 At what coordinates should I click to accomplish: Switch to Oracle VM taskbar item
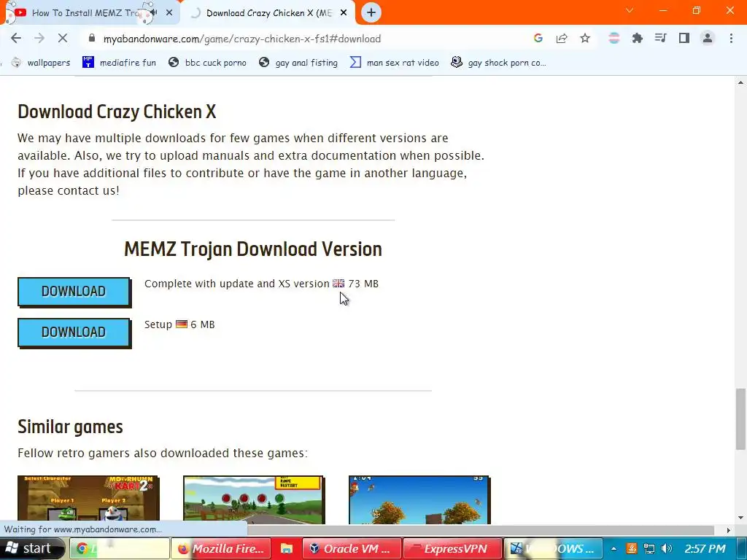[352, 548]
